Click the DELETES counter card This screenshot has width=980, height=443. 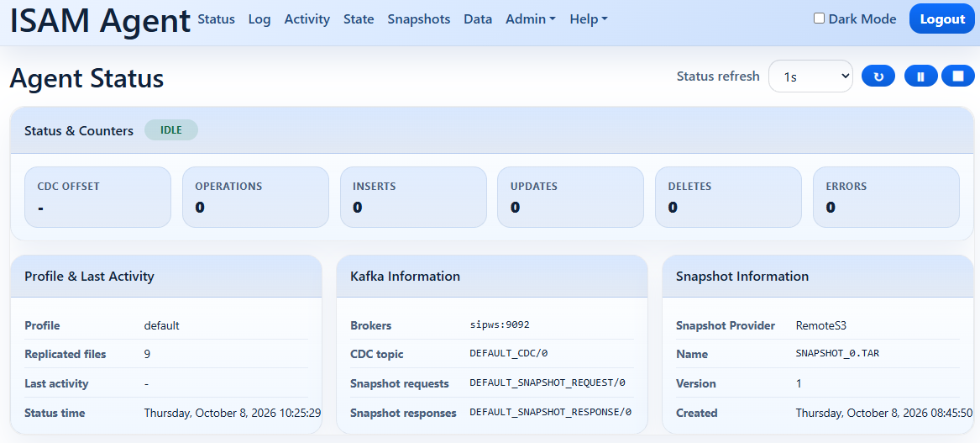728,197
